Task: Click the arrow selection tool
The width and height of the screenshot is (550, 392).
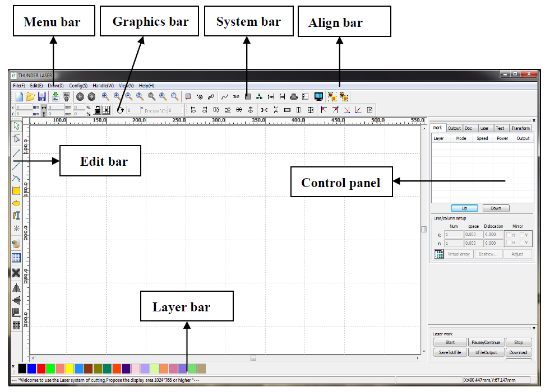Action: click(16, 126)
